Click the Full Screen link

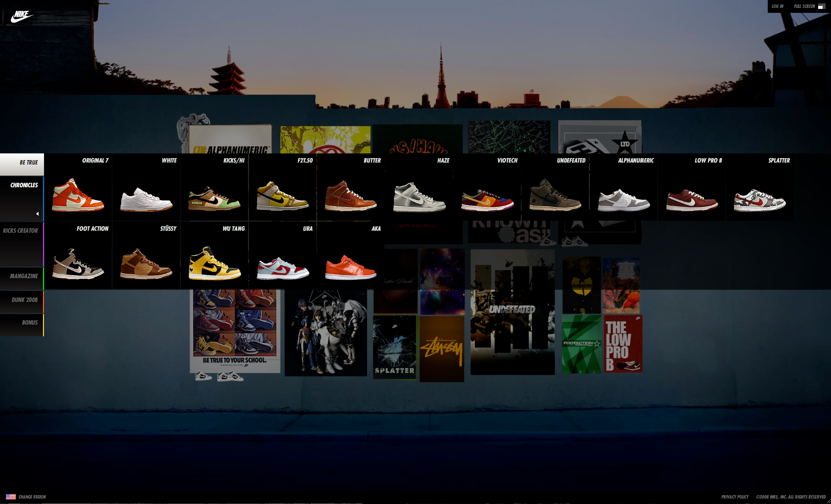click(x=804, y=6)
